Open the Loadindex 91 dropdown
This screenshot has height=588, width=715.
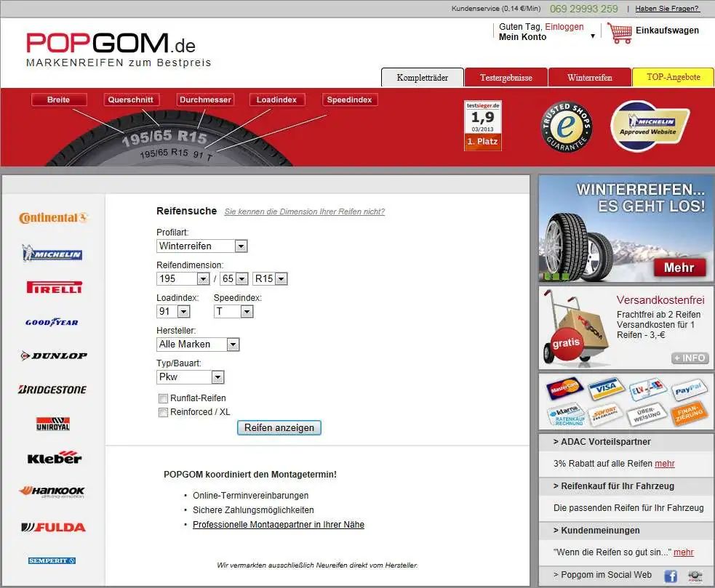(173, 311)
